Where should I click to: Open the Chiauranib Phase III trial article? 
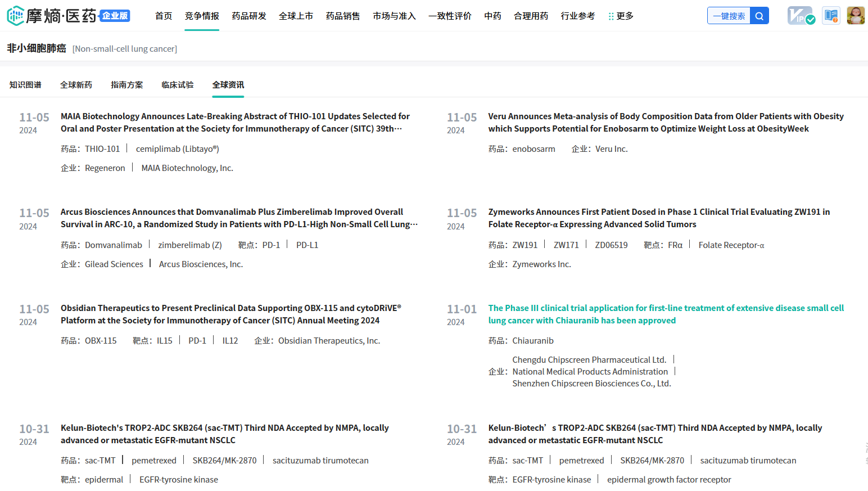(x=666, y=314)
